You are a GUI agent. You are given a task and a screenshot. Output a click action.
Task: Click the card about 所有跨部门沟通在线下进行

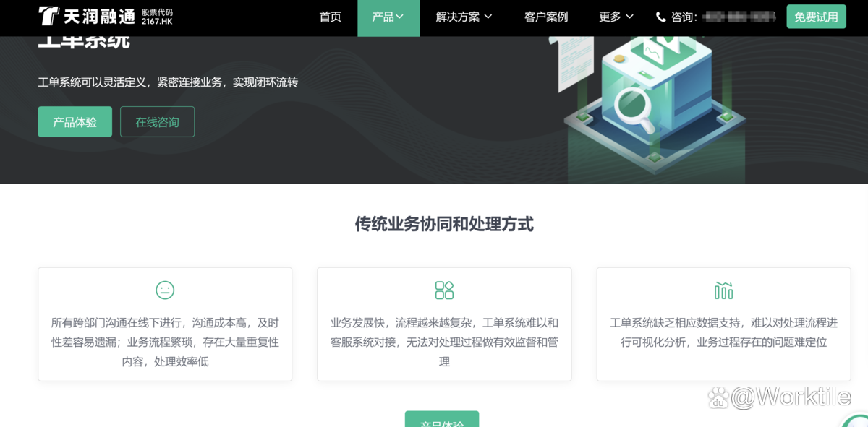tap(165, 324)
